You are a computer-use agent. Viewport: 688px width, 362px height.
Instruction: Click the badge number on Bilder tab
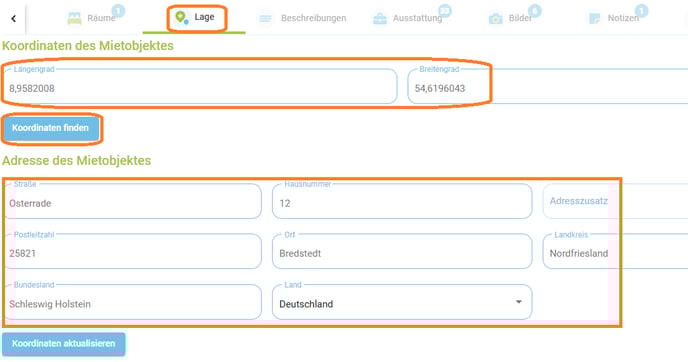[x=534, y=11]
